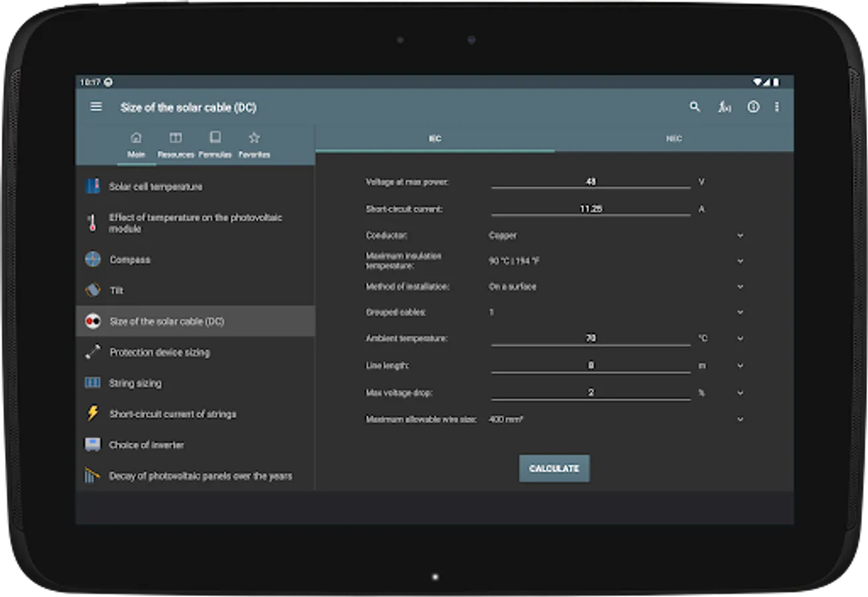The width and height of the screenshot is (868, 597).
Task: Edit the Short-circuit current field
Action: 590,208
